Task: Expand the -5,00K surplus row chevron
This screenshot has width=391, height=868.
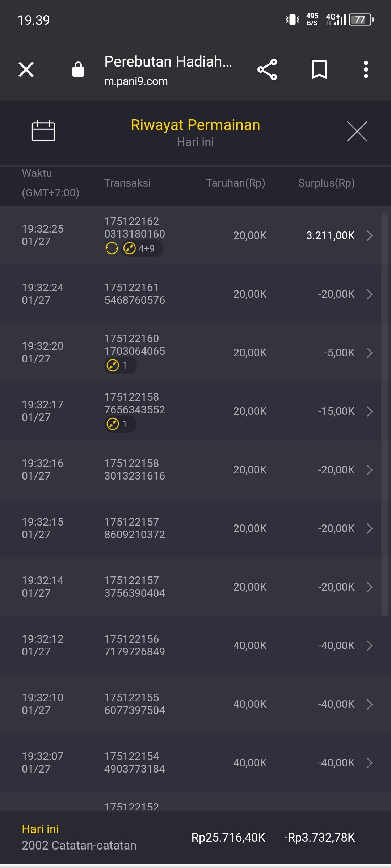Action: click(x=369, y=353)
